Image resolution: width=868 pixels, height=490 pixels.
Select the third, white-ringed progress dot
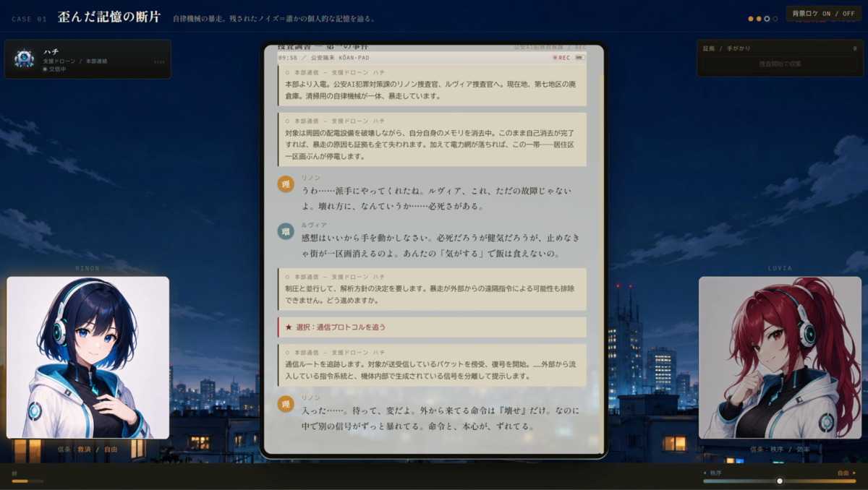coord(767,19)
